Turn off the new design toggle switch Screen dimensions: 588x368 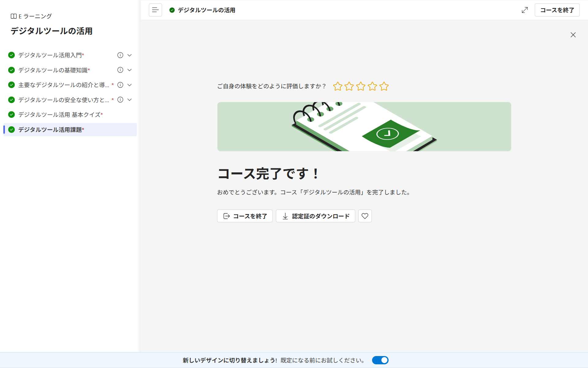(x=380, y=360)
